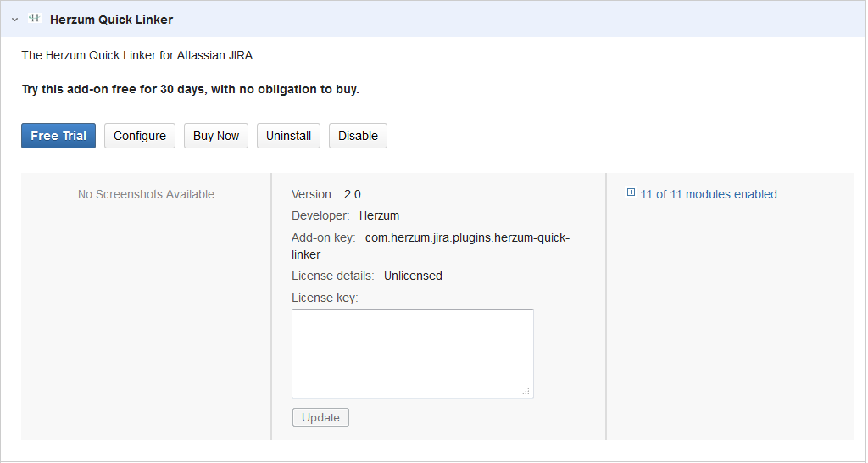Click the Herzum Quick Linker title text
The height and width of the screenshot is (463, 868).
pyautogui.click(x=111, y=19)
